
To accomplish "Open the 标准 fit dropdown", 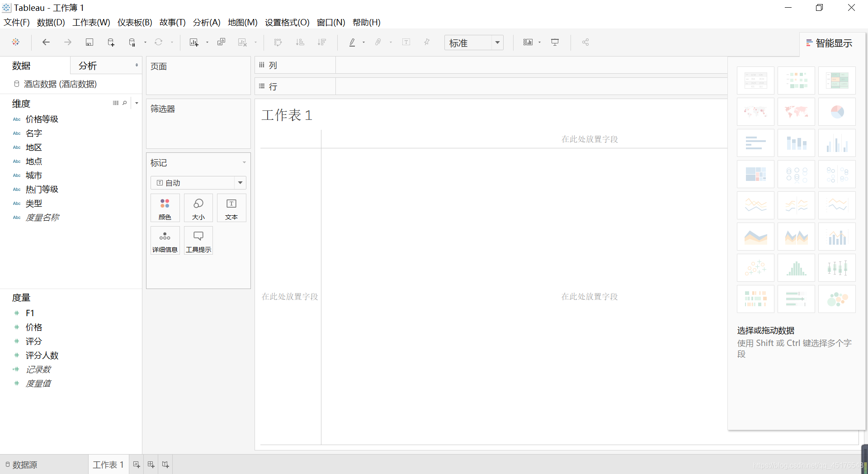I will coord(496,43).
